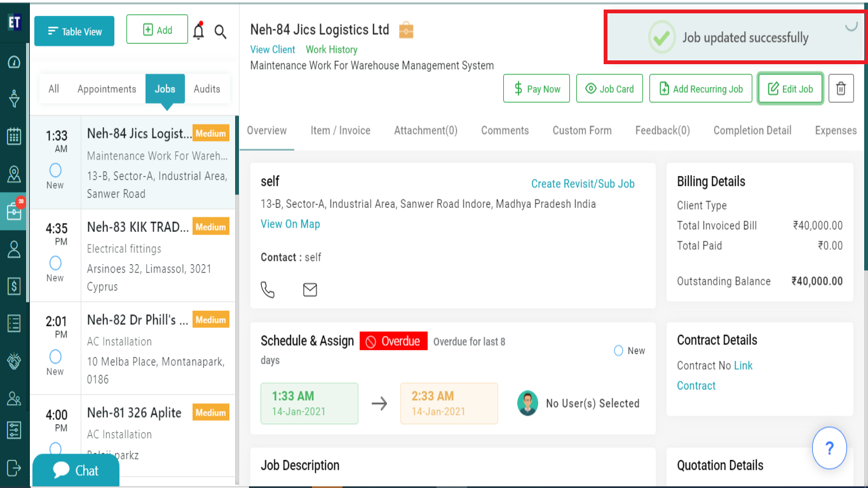Click Create Revisit/Sub Job link
The height and width of the screenshot is (488, 868).
583,184
